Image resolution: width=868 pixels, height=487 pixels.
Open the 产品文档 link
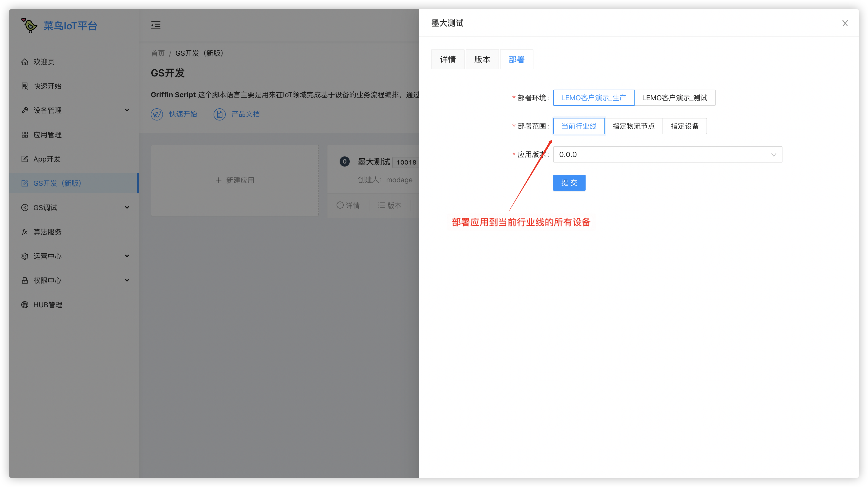click(x=245, y=114)
